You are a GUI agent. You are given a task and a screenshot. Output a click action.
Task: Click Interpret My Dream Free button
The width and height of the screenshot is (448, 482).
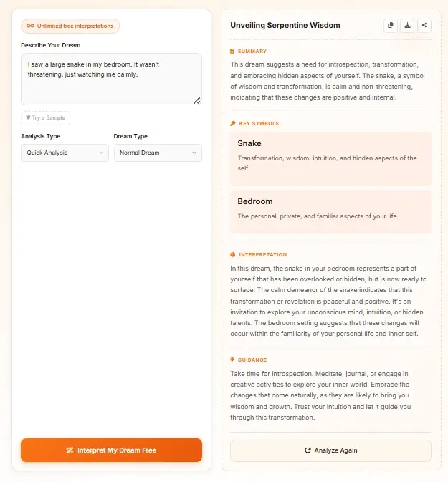(x=111, y=450)
